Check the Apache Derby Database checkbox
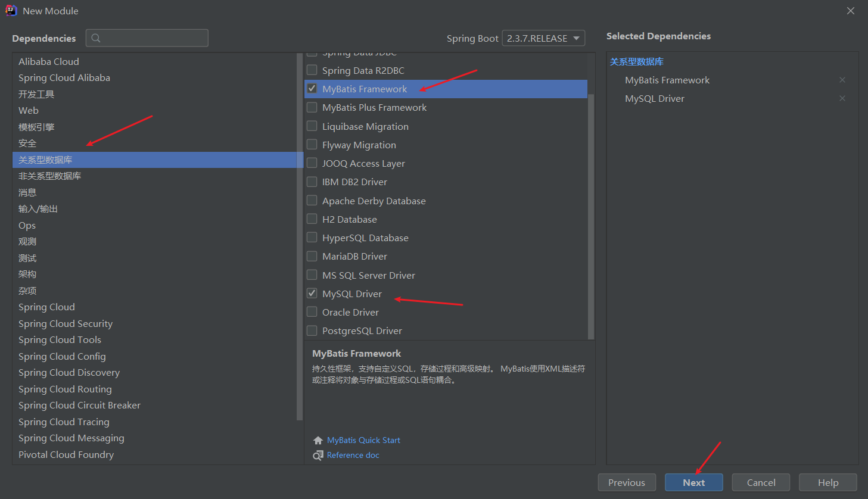Viewport: 868px width, 499px height. pyautogui.click(x=312, y=201)
